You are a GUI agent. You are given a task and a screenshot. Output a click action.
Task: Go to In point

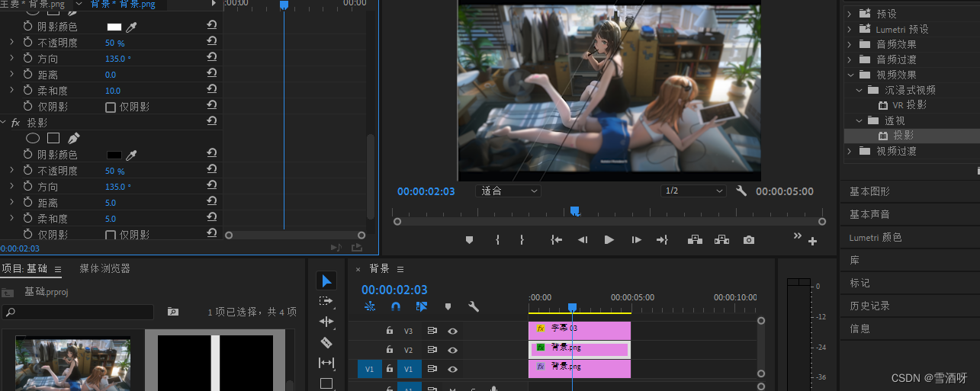tap(557, 239)
